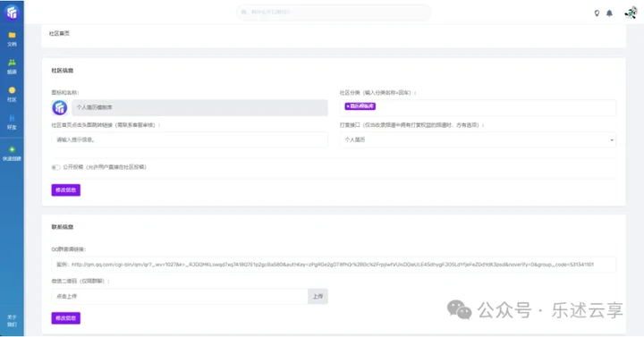
Task: Go to 社区 in the sidebar
Action: [12, 94]
